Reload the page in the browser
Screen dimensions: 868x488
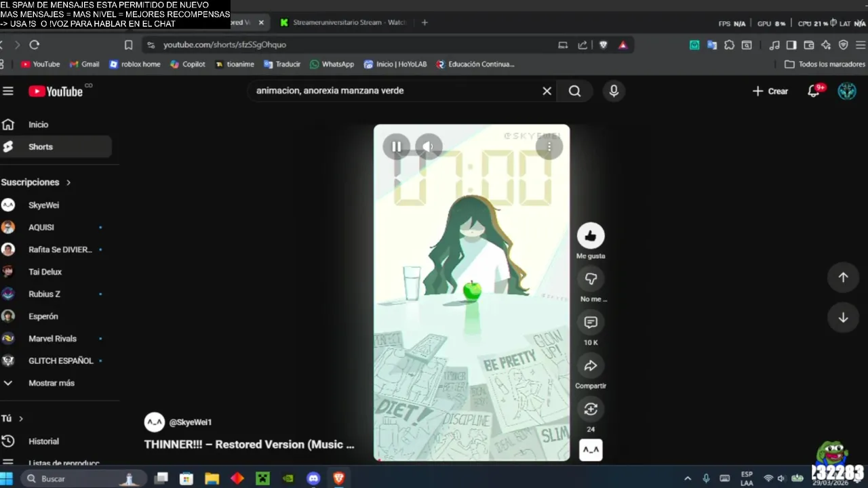click(35, 45)
